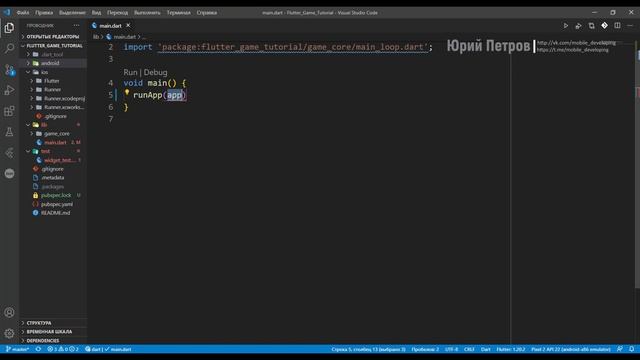The image size is (640, 360).
Task: Click the feedback icon in status bar
Action: 620,349
